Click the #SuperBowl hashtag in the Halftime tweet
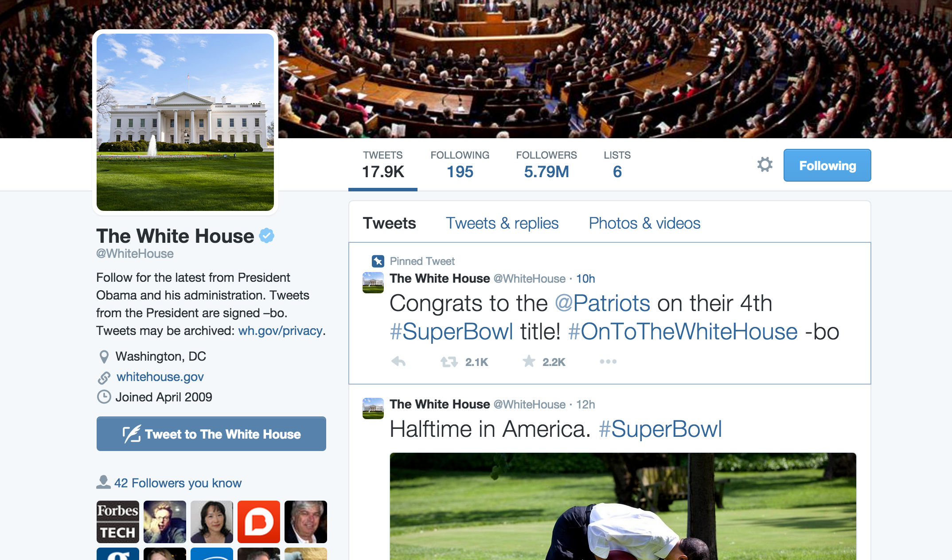This screenshot has width=952, height=560. point(660,429)
